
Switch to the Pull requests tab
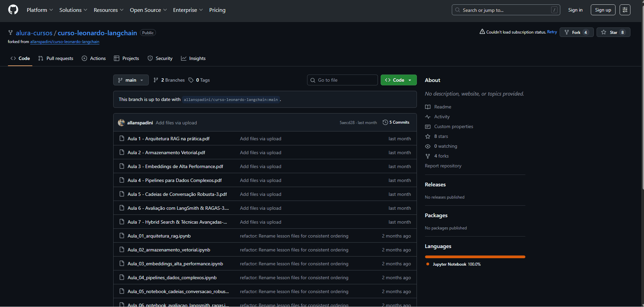point(56,59)
